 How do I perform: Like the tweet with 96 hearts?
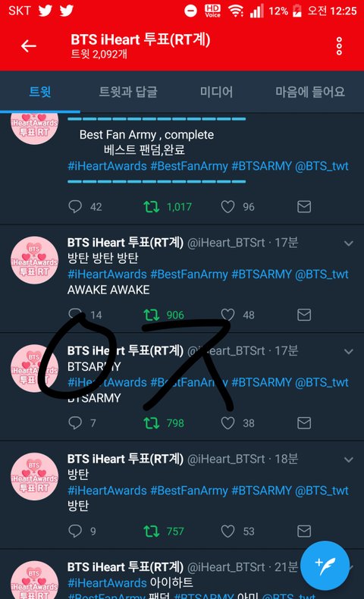tap(227, 207)
